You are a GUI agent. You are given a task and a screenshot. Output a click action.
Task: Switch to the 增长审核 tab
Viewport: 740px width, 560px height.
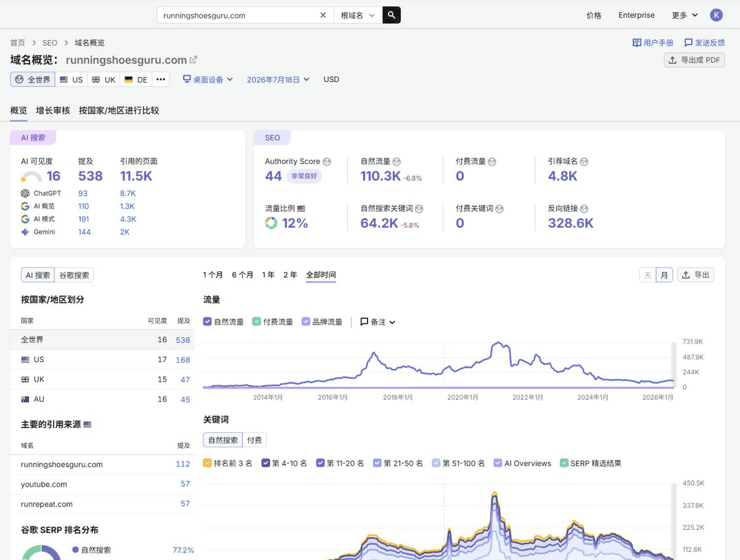coord(53,110)
